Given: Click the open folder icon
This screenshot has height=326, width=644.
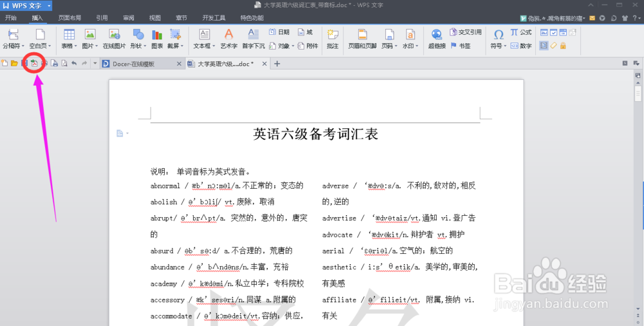Looking at the screenshot, I should pos(14,63).
